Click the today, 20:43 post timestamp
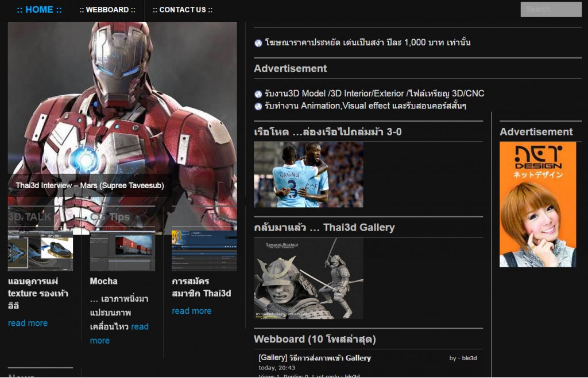588x378 pixels. coord(277,368)
